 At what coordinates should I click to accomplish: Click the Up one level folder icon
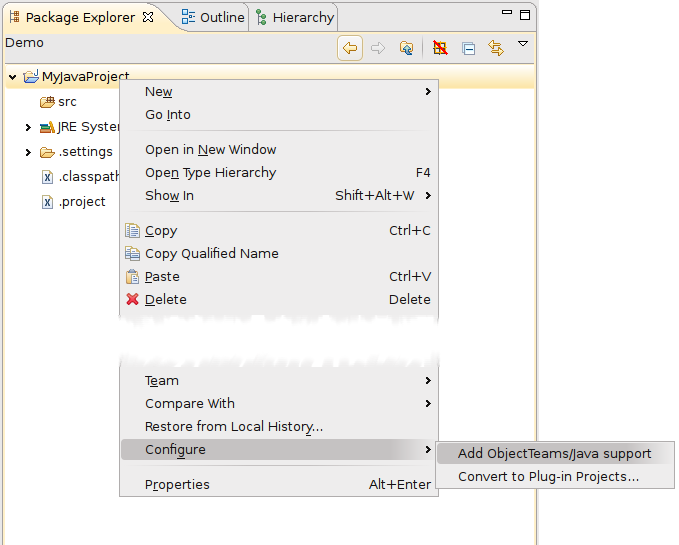(406, 48)
